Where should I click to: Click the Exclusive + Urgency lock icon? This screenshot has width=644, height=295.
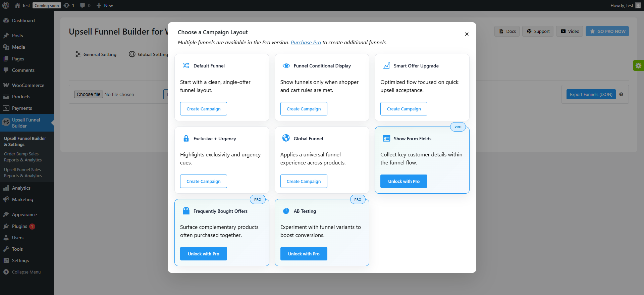point(186,138)
